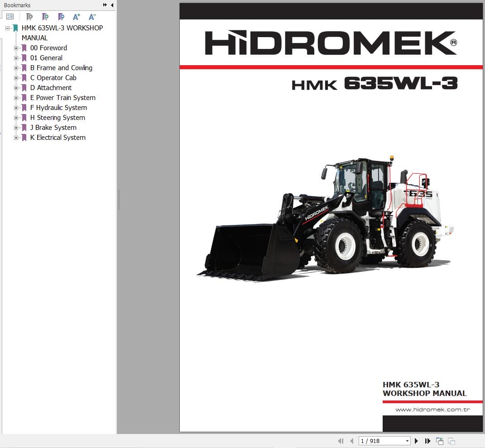Expand the H Steering System bookmark
The height and width of the screenshot is (448, 485).
click(x=16, y=118)
